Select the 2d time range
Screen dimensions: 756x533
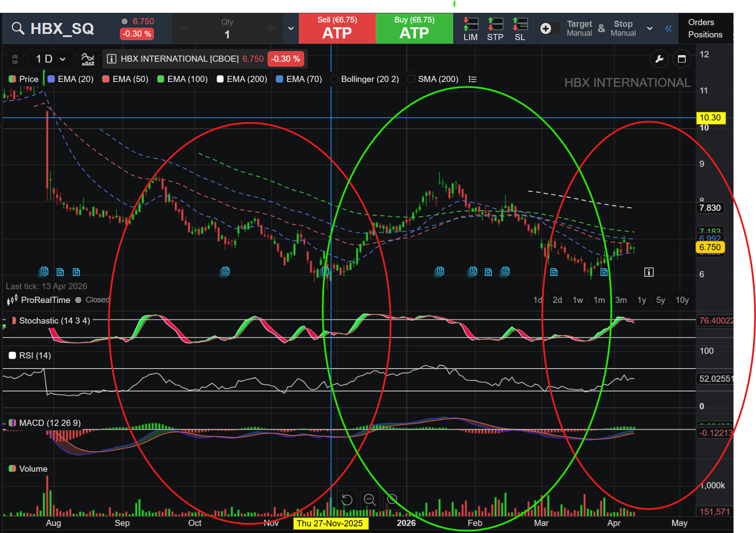[x=557, y=300]
